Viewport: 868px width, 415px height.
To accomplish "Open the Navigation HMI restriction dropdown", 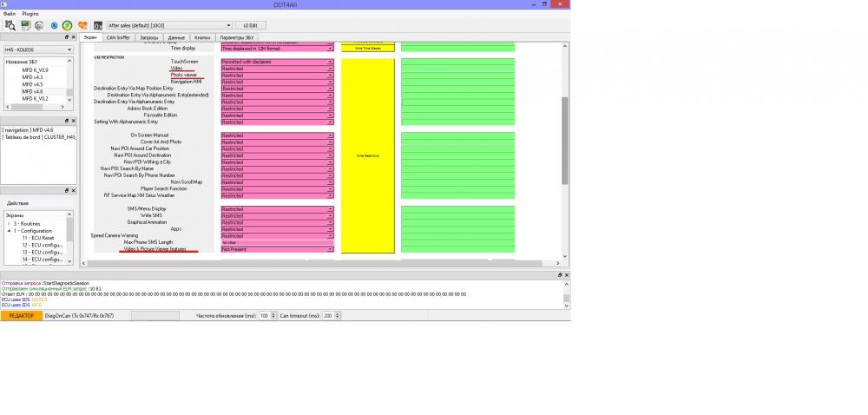I will point(278,82).
